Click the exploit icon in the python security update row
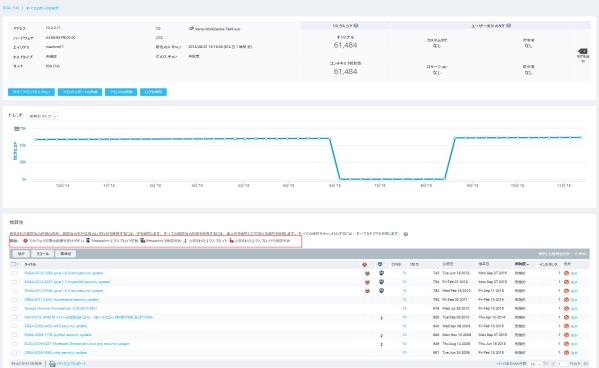 pos(381,335)
